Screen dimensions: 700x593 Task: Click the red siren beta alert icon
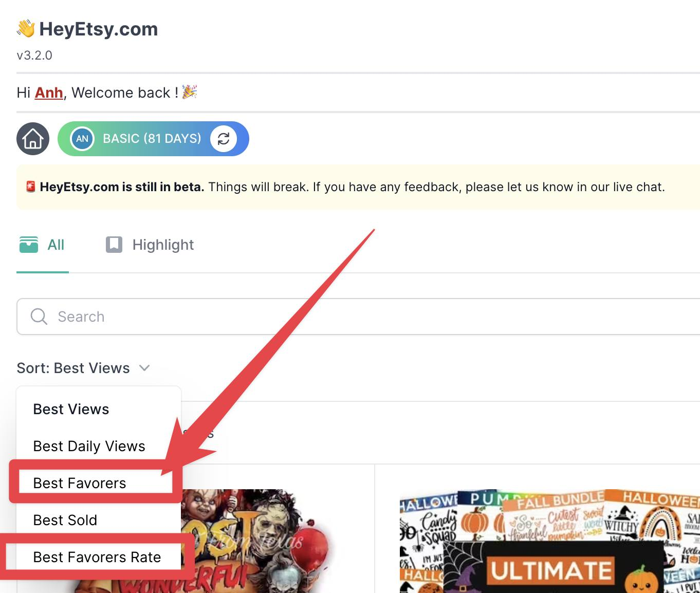[31, 187]
